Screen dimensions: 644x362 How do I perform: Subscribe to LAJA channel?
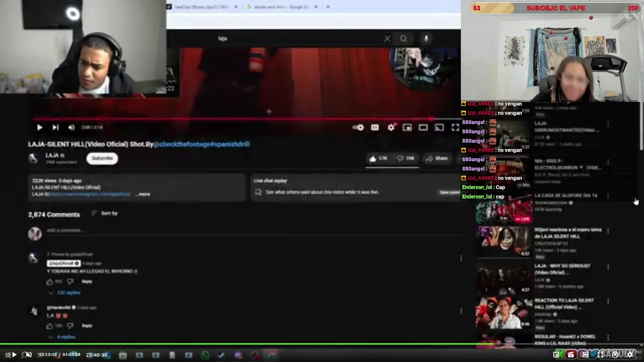click(102, 158)
